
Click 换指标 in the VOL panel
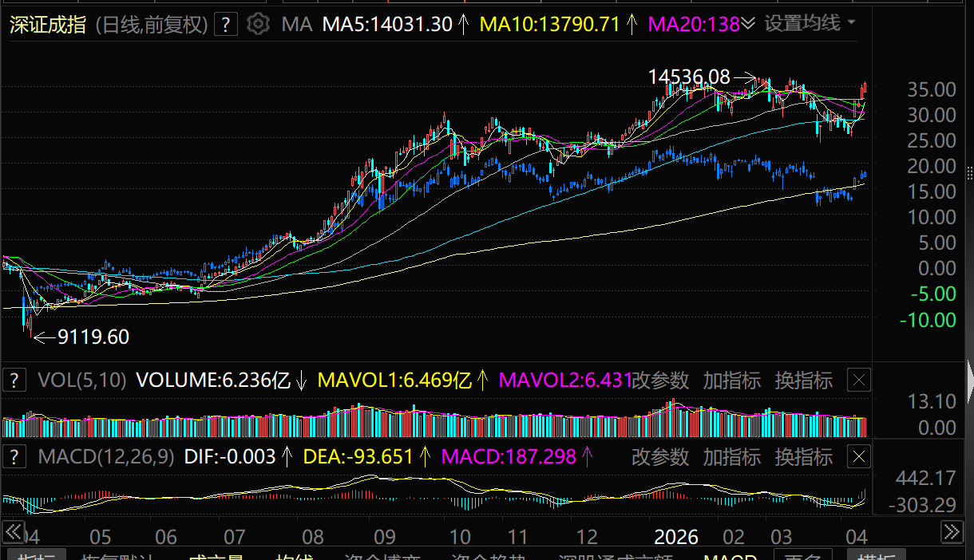[803, 381]
